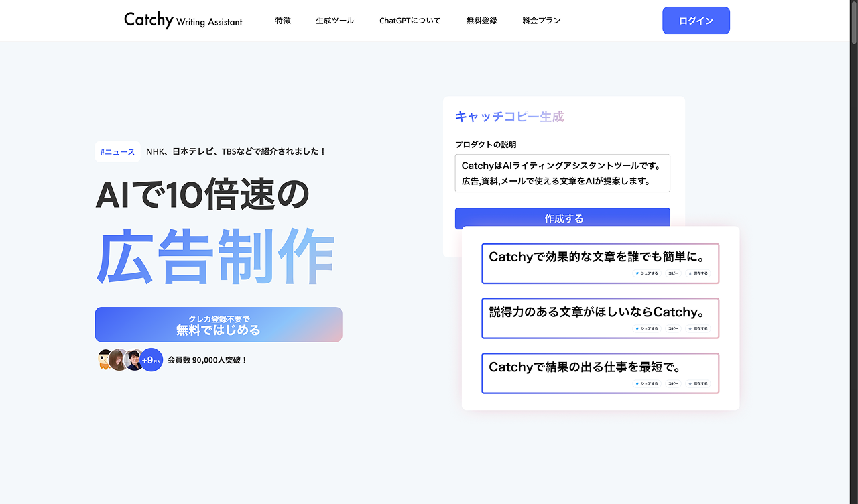Viewport: 858px width, 504px height.
Task: Click 保存する on 'Catchyで効果的な文章' card
Action: pyautogui.click(x=698, y=273)
